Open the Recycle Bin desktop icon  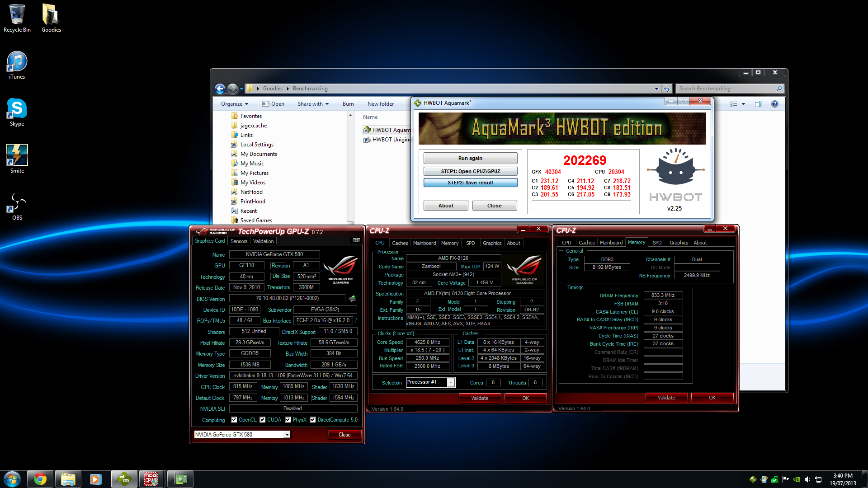17,18
